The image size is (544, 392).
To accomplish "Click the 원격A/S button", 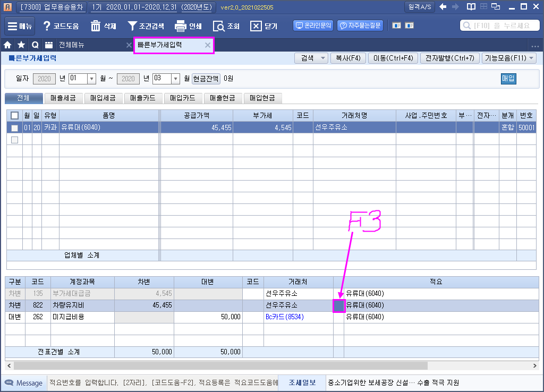I will pos(420,6).
